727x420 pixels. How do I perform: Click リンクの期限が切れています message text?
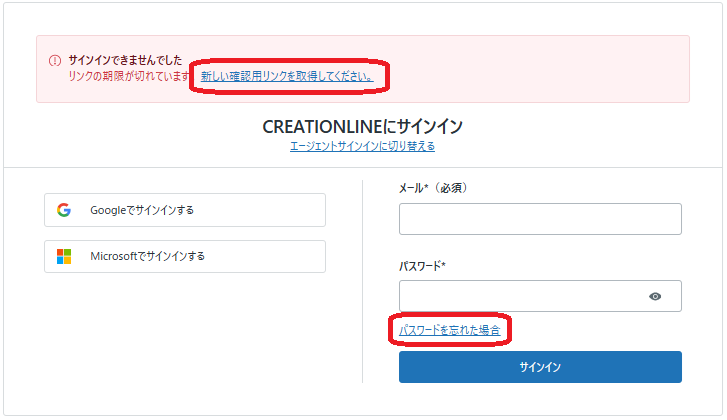pos(129,76)
